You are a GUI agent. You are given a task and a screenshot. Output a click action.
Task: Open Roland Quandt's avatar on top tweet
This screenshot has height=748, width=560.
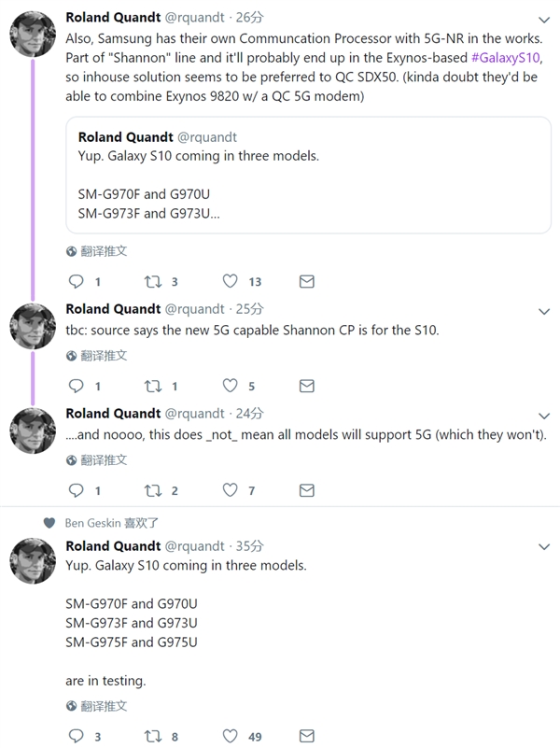[x=32, y=35]
